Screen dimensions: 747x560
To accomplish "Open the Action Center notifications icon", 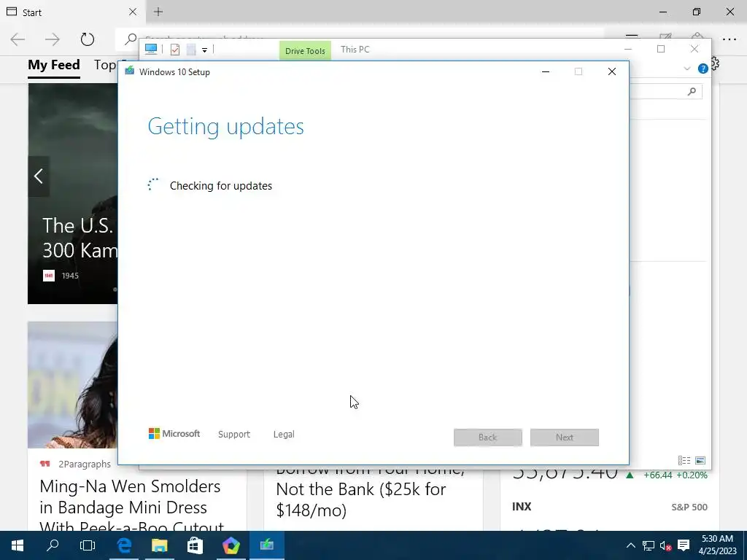I will click(x=684, y=545).
